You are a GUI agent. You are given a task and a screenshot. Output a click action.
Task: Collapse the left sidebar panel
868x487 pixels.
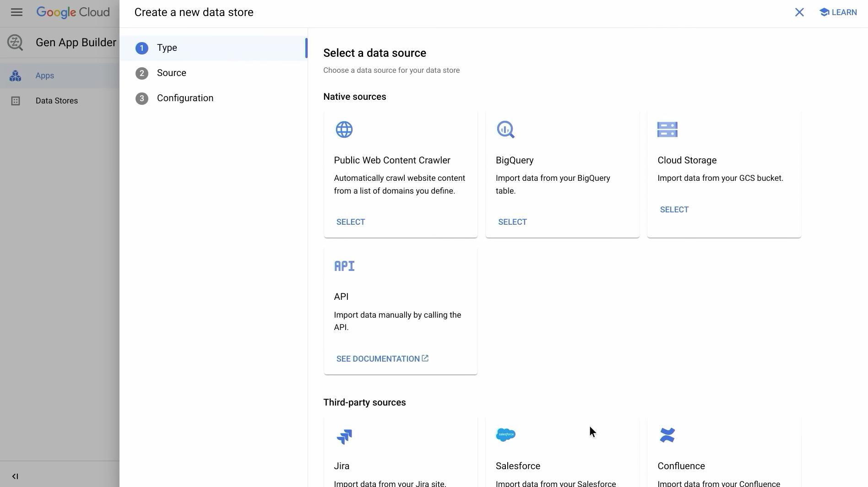tap(15, 476)
